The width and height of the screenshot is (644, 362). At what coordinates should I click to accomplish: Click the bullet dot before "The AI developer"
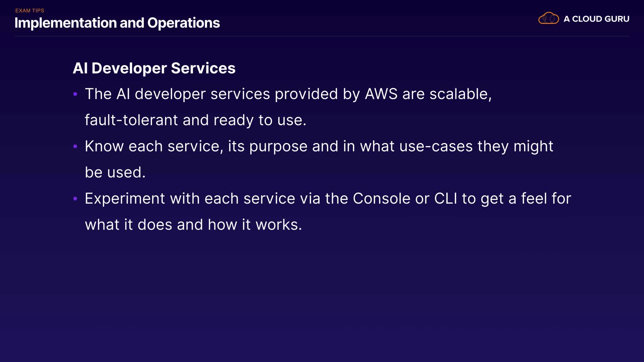click(75, 94)
